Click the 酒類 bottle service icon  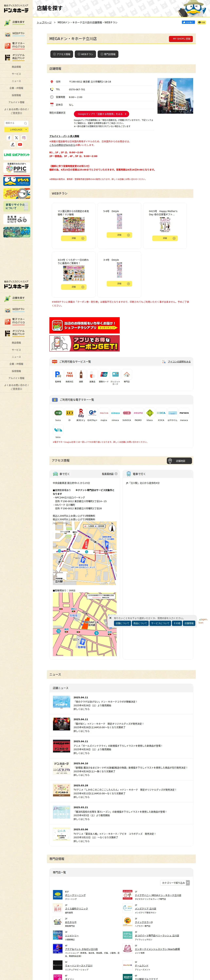pyautogui.click(x=81, y=374)
